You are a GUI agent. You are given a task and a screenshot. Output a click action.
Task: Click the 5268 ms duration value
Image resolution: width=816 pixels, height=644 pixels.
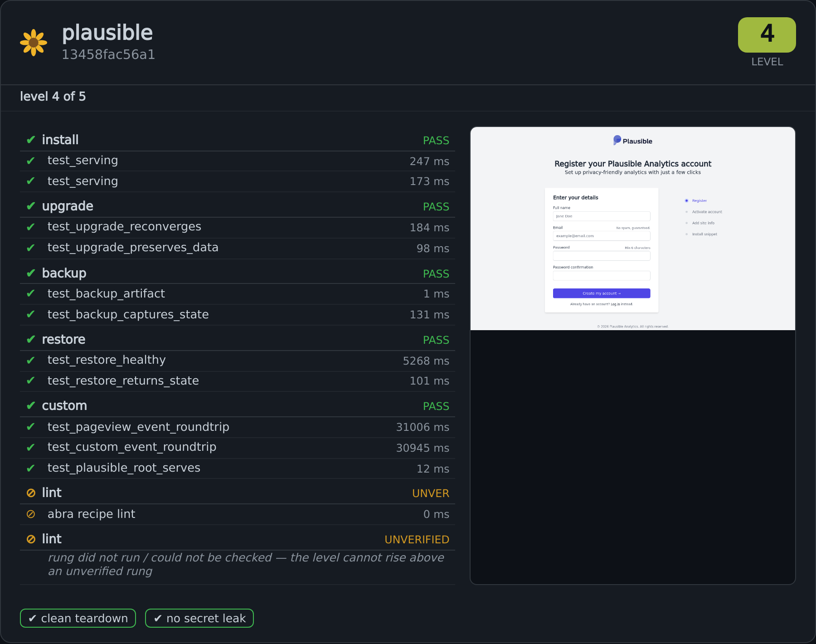pyautogui.click(x=426, y=361)
